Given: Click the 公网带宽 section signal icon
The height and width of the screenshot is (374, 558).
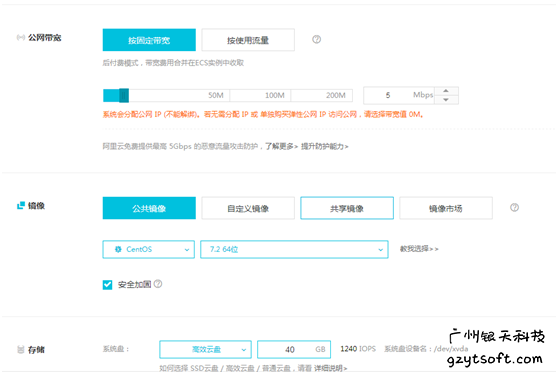Looking at the screenshot, I should (x=21, y=37).
